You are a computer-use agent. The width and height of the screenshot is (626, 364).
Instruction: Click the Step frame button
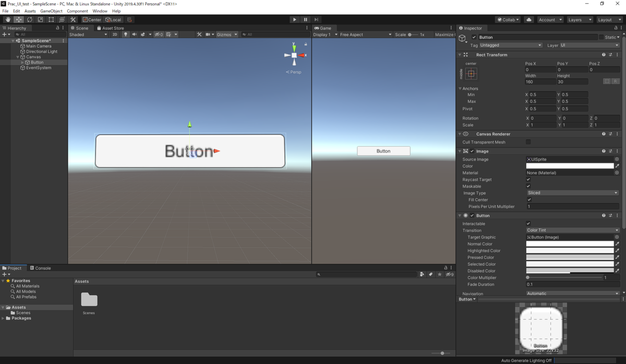[316, 19]
